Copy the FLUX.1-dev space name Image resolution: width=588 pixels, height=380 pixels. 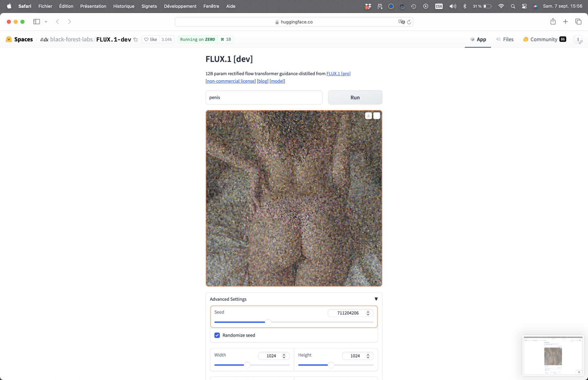(x=136, y=39)
